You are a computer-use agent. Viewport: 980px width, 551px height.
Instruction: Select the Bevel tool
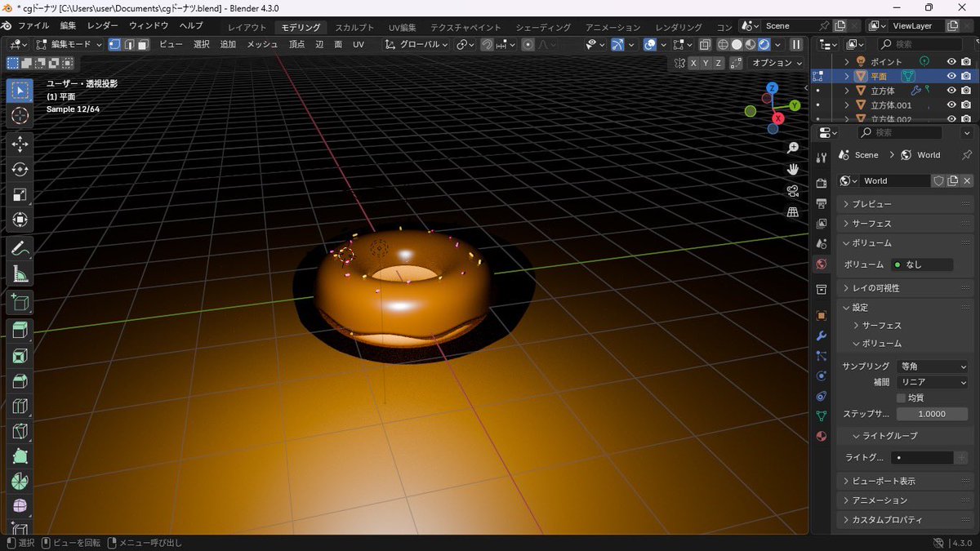(20, 381)
